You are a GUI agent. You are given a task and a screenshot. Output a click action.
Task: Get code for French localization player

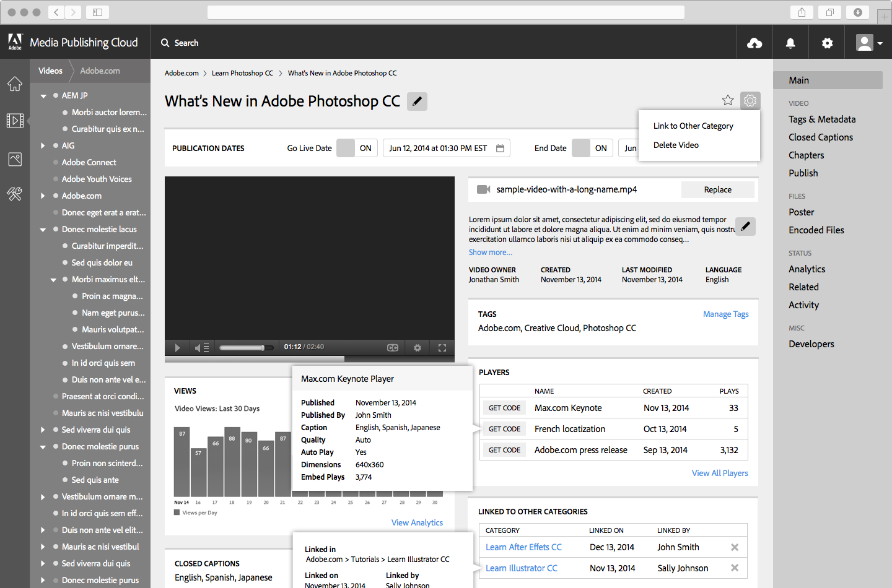[504, 429]
